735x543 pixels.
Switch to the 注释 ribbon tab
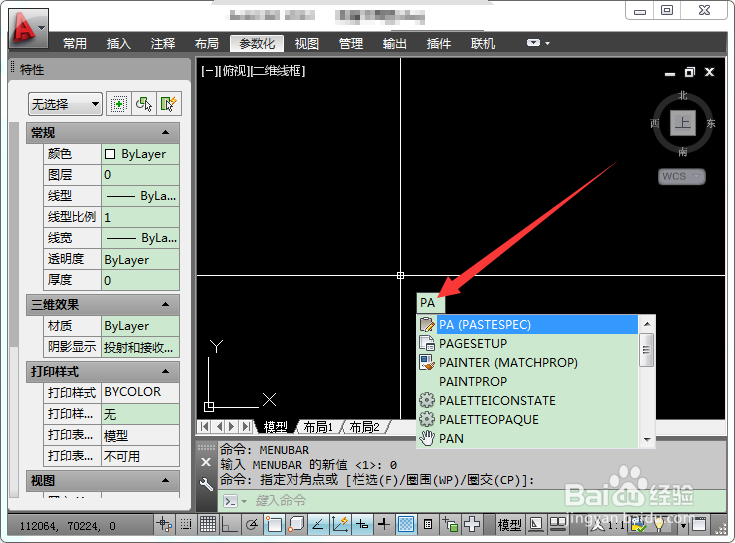(x=163, y=44)
